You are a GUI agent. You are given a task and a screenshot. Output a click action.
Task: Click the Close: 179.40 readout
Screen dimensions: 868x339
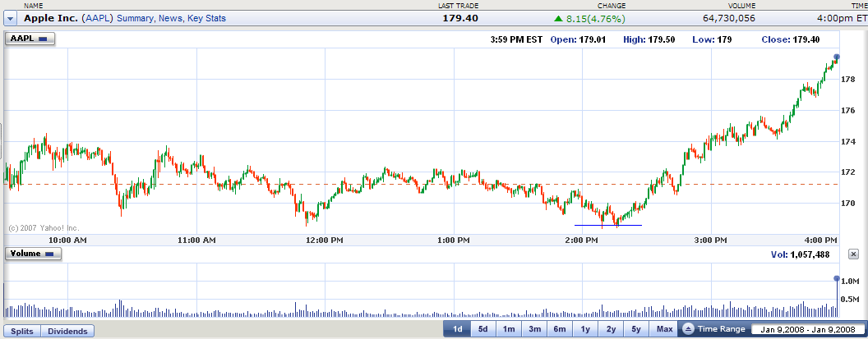(791, 40)
